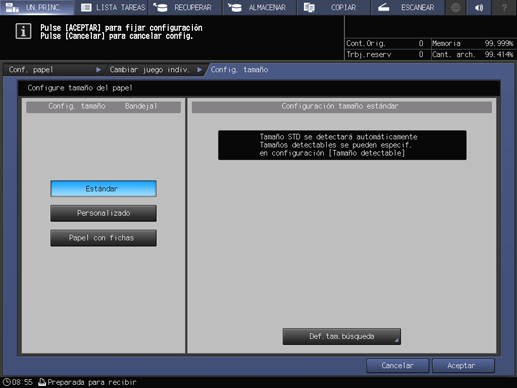Click the Config. tamaño breadcrumb
517x388 pixels.
(239, 70)
